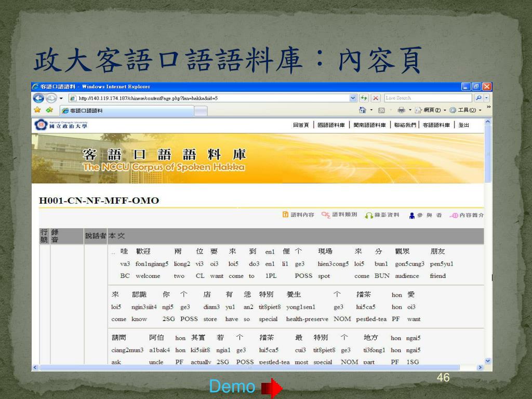
Task: Click the word hien3cong5
Action: [333, 263]
